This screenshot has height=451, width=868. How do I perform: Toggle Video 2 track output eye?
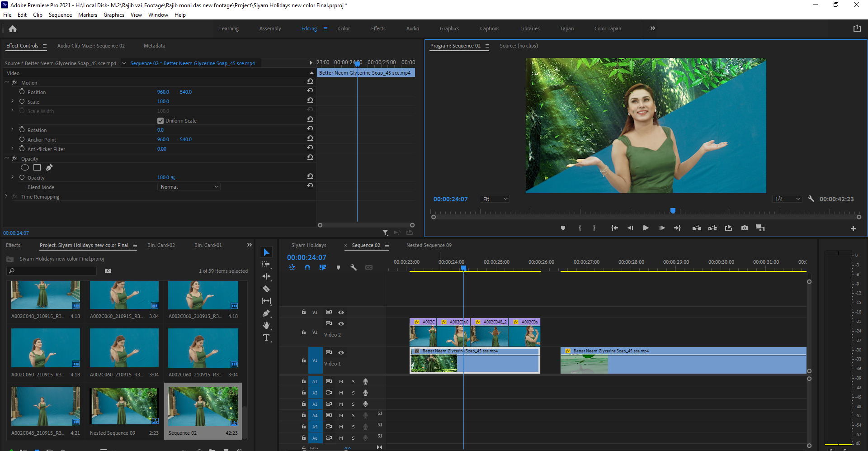point(341,323)
